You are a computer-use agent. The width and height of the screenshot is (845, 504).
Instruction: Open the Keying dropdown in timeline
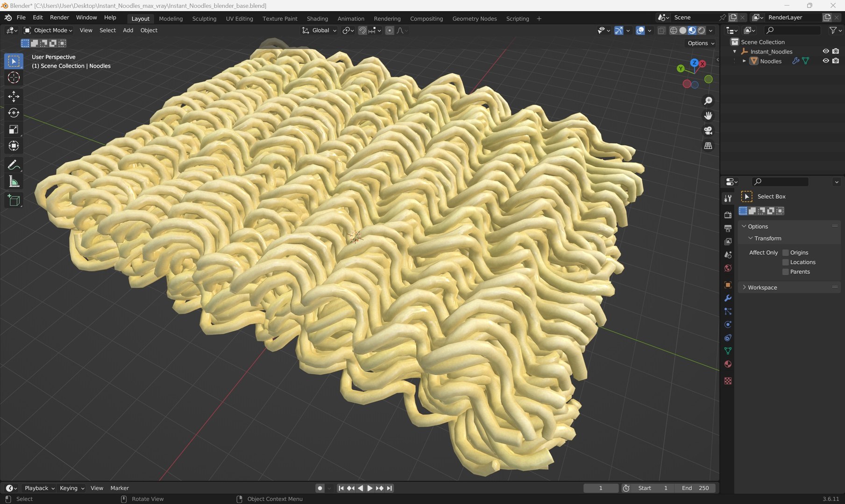[x=72, y=488]
